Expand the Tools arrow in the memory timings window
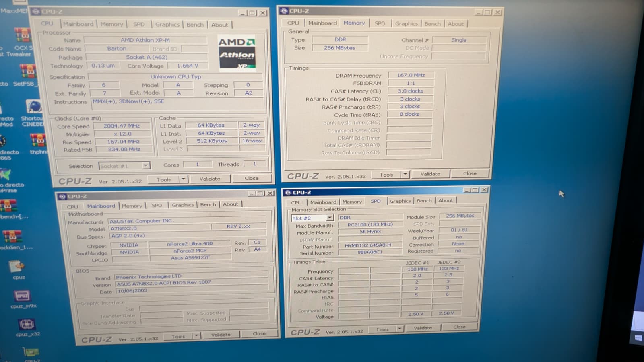 [405, 174]
